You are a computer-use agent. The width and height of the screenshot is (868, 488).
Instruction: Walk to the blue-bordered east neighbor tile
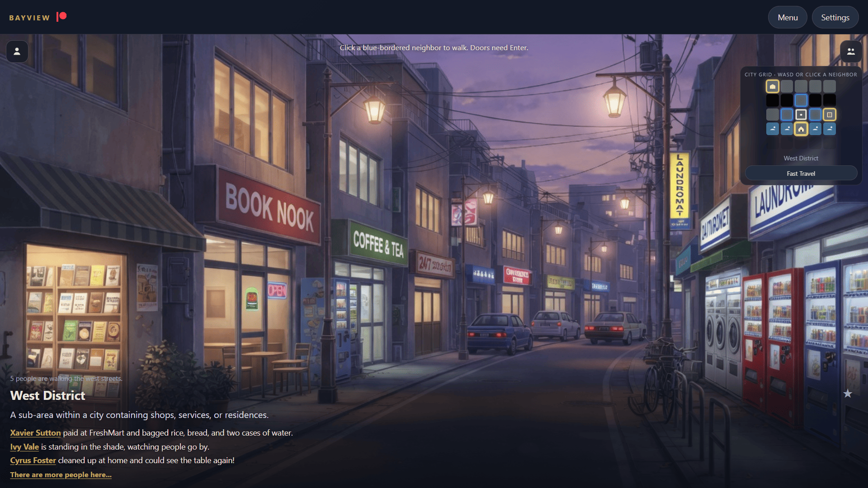click(815, 115)
